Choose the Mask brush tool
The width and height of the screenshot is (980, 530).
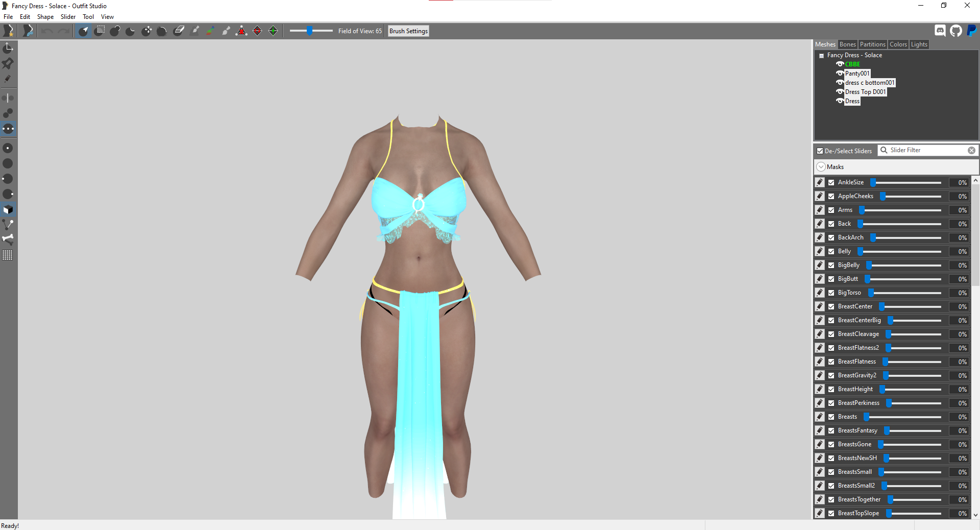coord(100,31)
